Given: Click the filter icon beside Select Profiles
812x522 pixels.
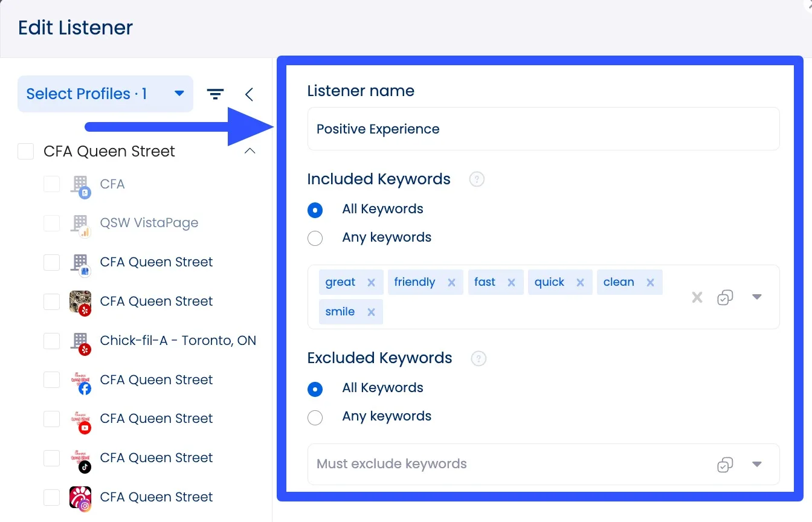Looking at the screenshot, I should point(215,94).
